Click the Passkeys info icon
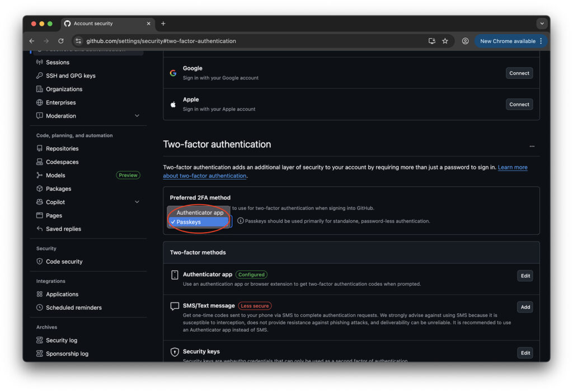 pyautogui.click(x=241, y=221)
